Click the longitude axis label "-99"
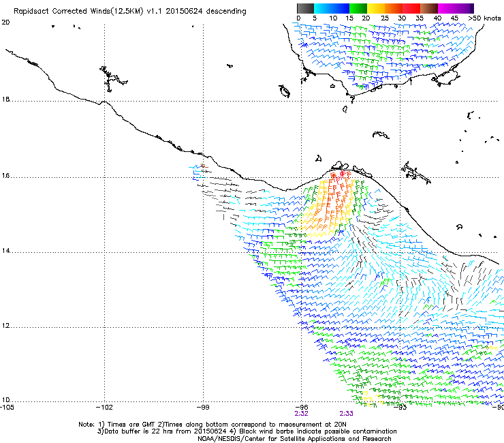Image resolution: width=504 pixels, height=443 pixels. (203, 408)
